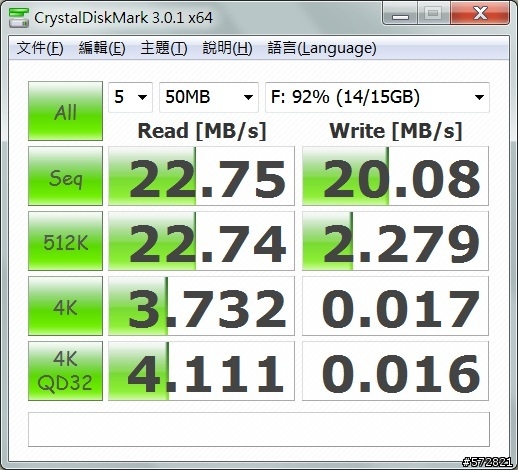
Task: Click the Write [MB/s] column header
Action: click(396, 131)
